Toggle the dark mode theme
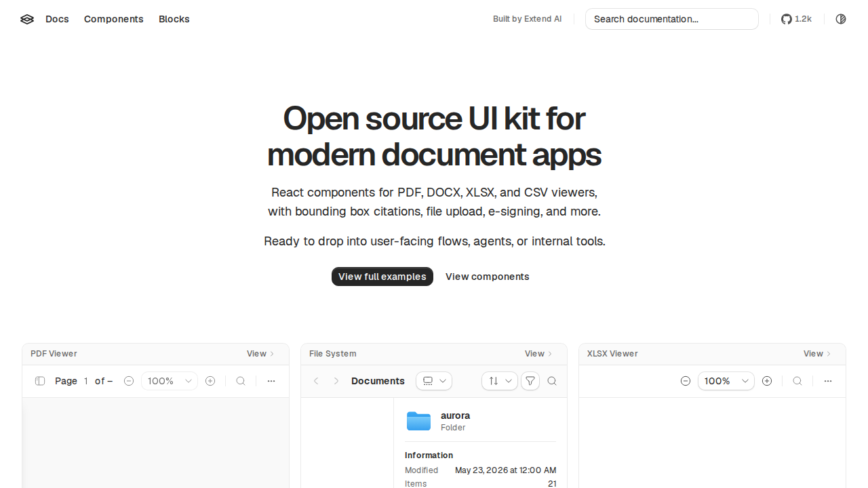This screenshot has height=488, width=868. (841, 19)
